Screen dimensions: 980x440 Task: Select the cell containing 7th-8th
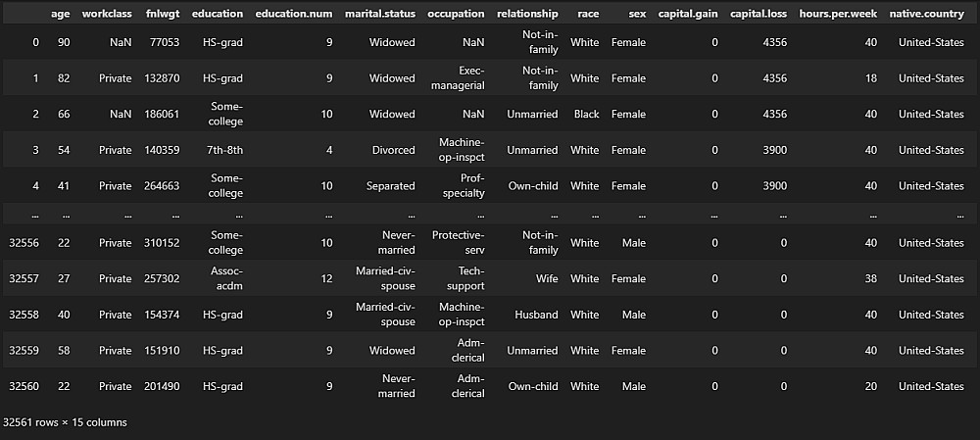tap(226, 150)
